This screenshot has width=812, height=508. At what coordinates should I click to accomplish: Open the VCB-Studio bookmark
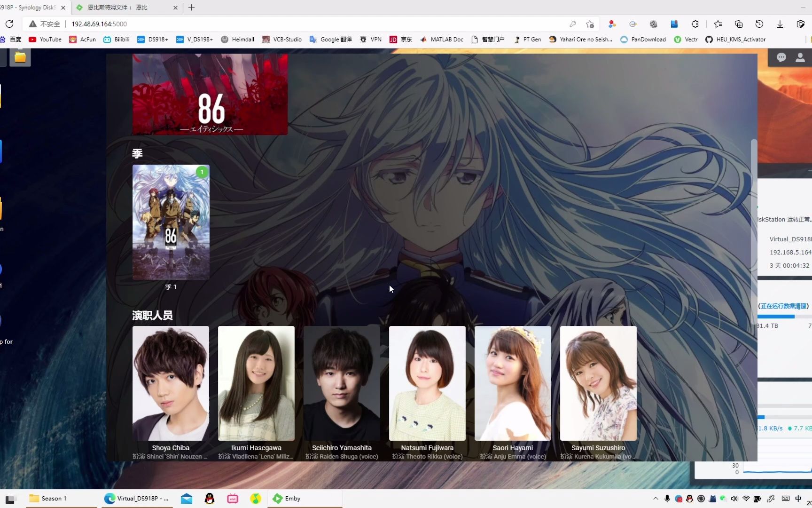click(282, 40)
